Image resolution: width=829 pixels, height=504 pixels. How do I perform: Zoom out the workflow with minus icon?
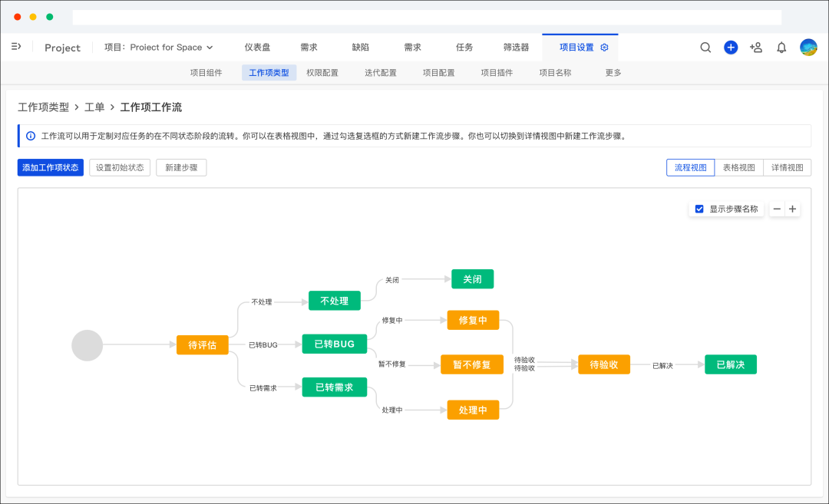click(x=777, y=209)
